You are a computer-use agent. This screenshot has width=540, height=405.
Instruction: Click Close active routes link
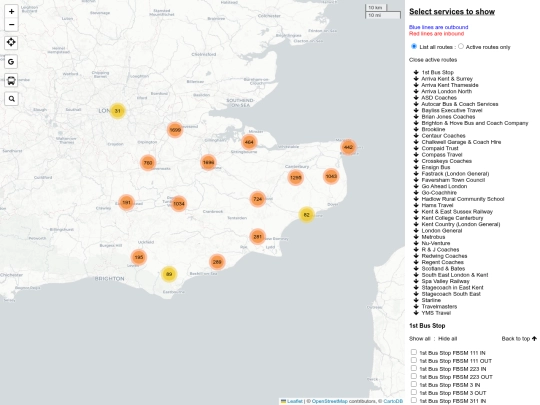coord(433,60)
